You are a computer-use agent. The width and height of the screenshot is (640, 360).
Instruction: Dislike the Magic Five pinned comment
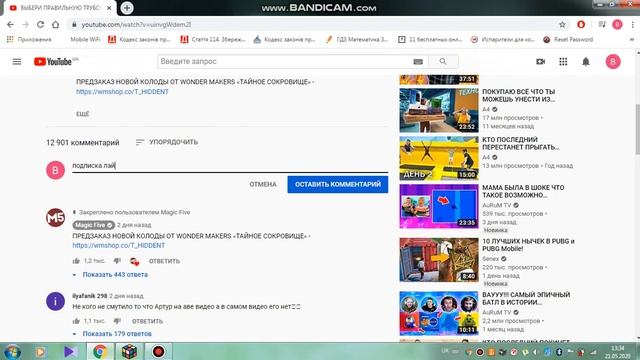click(x=117, y=261)
